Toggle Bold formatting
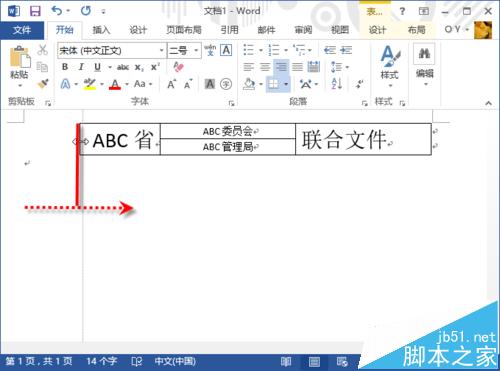The height and width of the screenshot is (371, 500). click(x=65, y=67)
